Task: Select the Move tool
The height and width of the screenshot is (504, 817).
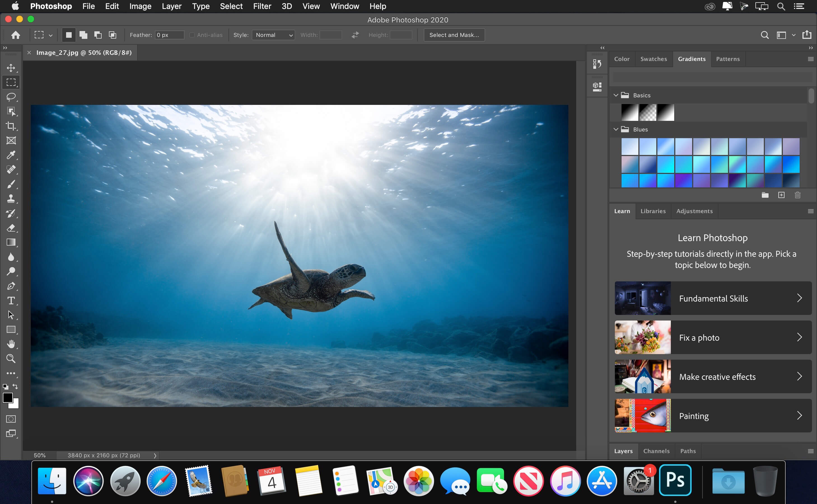Action: pos(11,68)
